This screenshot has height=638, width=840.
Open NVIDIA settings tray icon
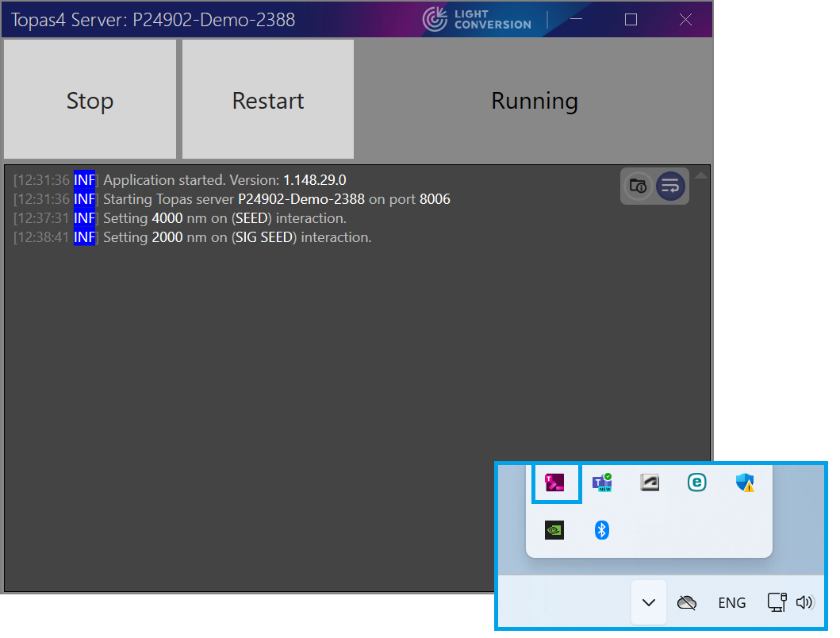pyautogui.click(x=554, y=530)
